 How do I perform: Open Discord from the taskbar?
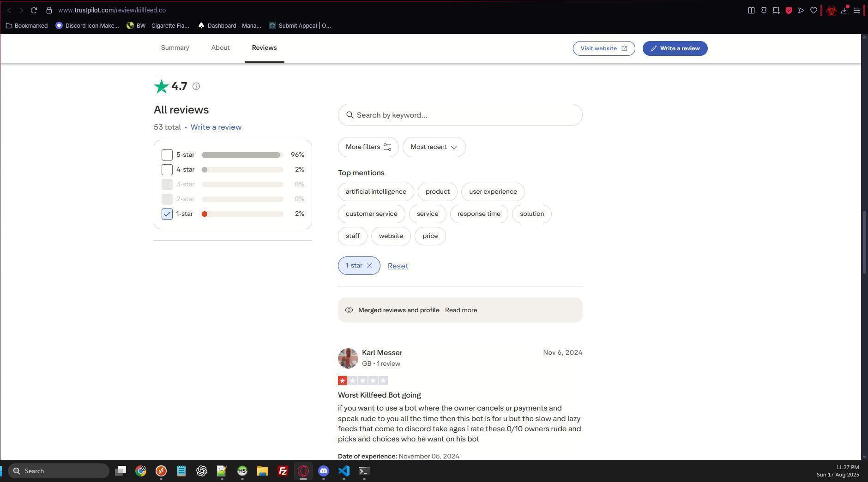pos(324,471)
